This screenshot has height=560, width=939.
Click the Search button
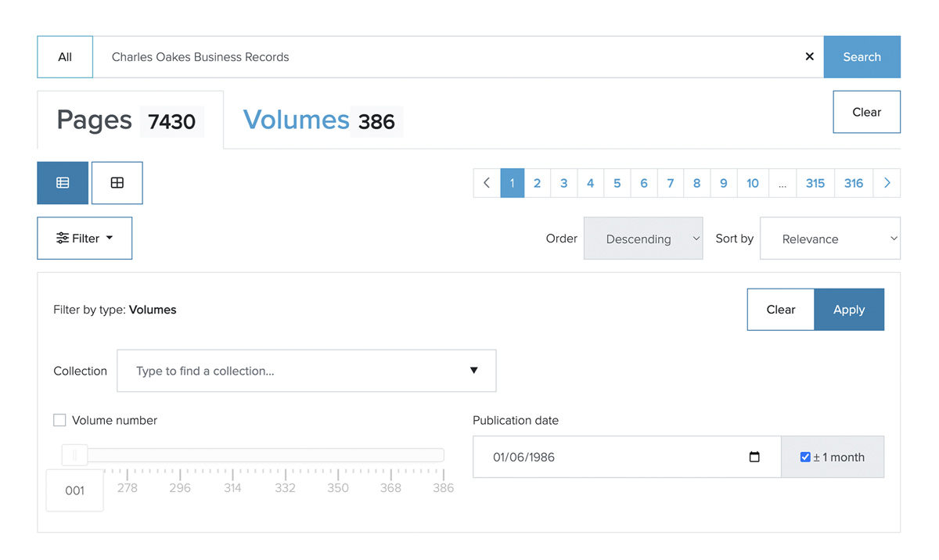click(x=862, y=56)
